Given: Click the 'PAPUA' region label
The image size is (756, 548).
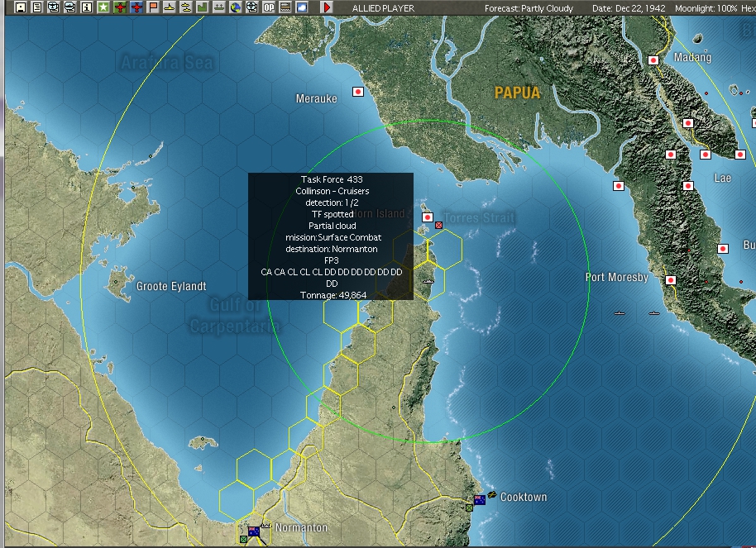Looking at the screenshot, I should [x=517, y=93].
